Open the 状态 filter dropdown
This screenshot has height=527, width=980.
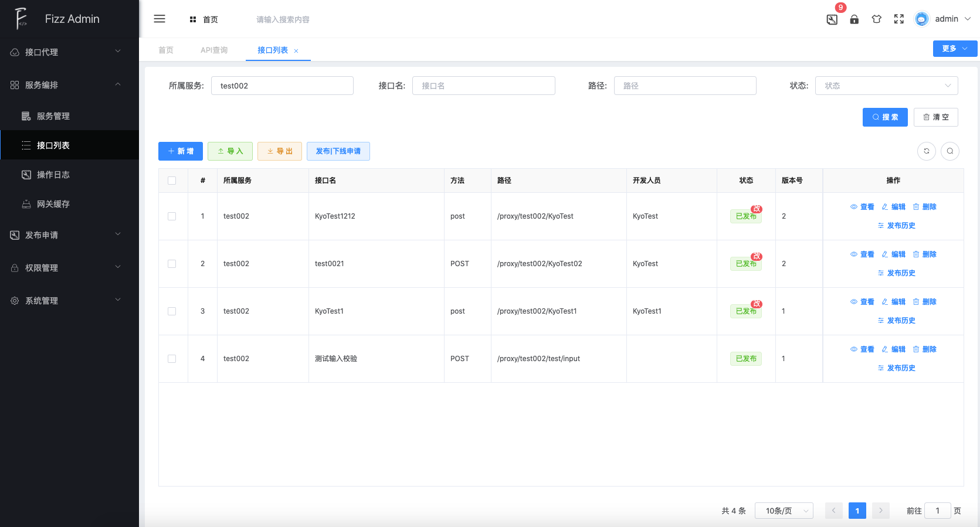pyautogui.click(x=886, y=86)
